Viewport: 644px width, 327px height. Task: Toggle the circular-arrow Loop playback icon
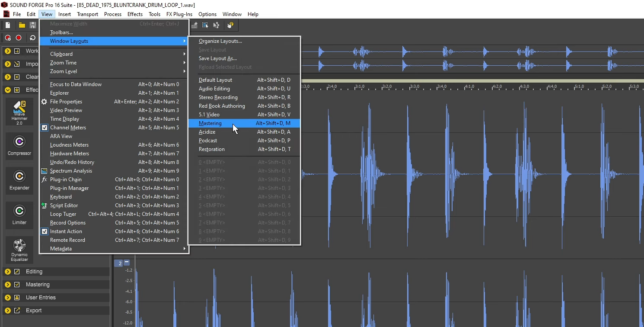click(33, 38)
